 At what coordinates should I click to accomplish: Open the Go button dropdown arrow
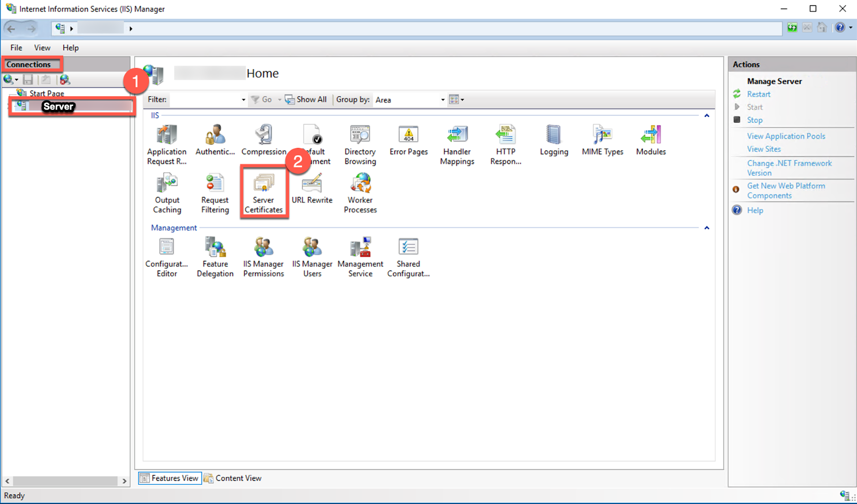pos(280,100)
